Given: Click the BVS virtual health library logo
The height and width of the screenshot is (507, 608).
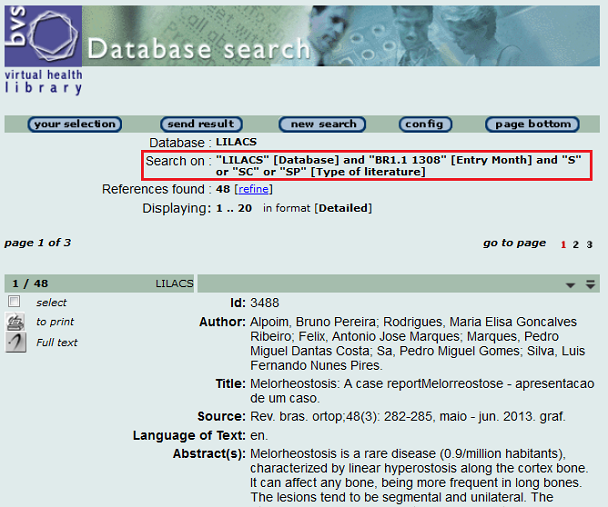Looking at the screenshot, I should pos(43,50).
